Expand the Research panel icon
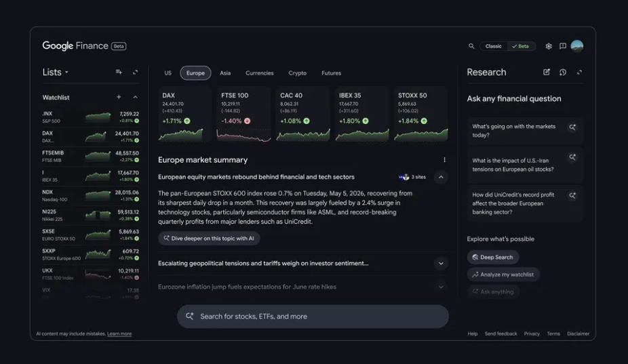The height and width of the screenshot is (364, 628). coord(579,72)
